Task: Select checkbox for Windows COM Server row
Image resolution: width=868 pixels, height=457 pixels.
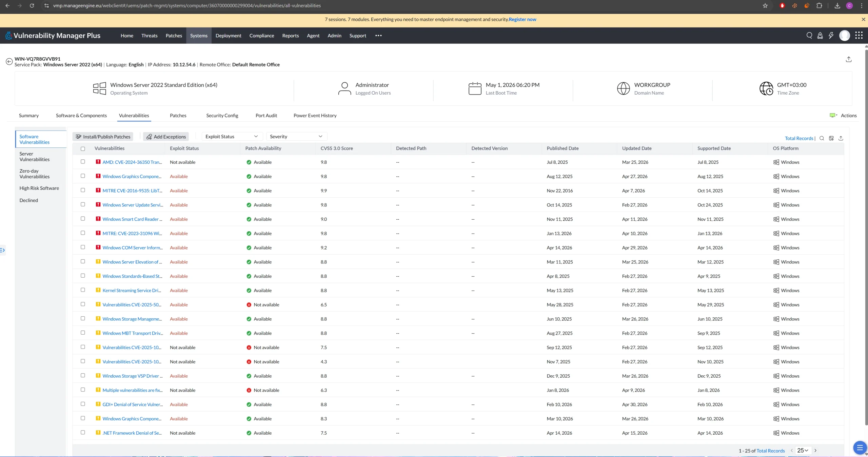Action: tap(83, 247)
